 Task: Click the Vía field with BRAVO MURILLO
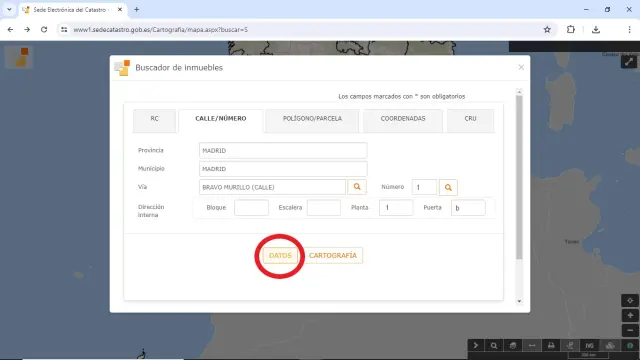(272, 187)
